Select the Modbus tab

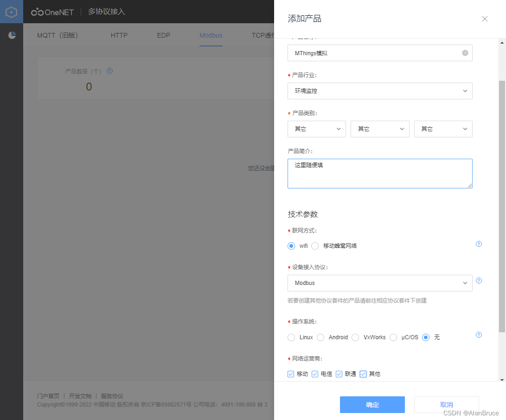(211, 35)
